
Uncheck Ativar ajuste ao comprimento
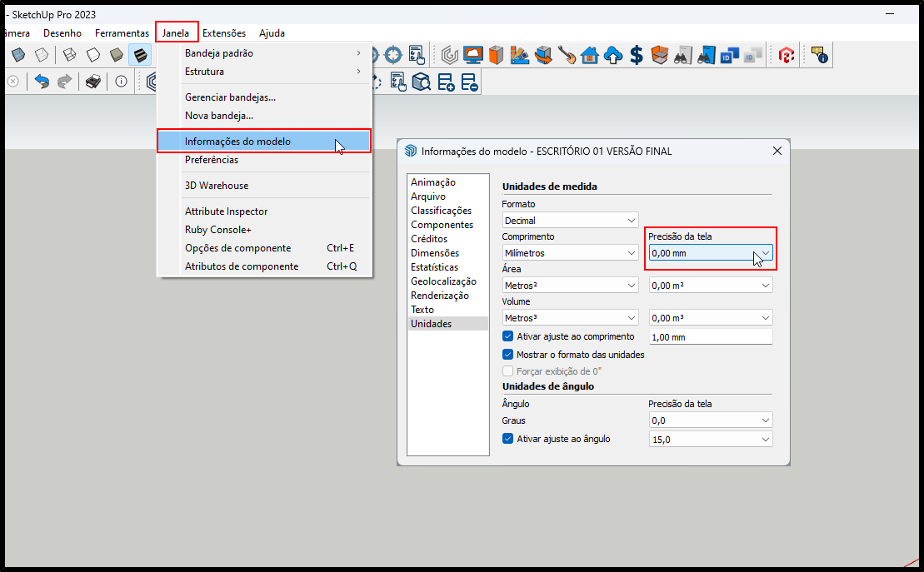507,336
